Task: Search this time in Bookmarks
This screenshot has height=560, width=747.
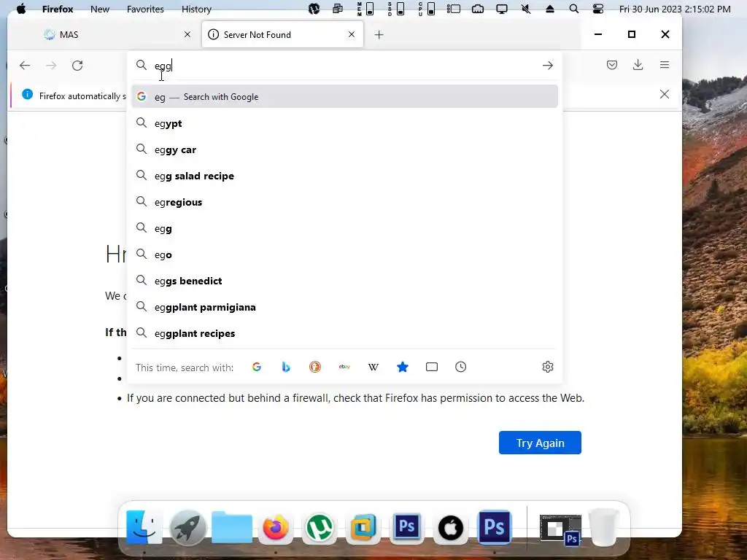Action: 403,367
